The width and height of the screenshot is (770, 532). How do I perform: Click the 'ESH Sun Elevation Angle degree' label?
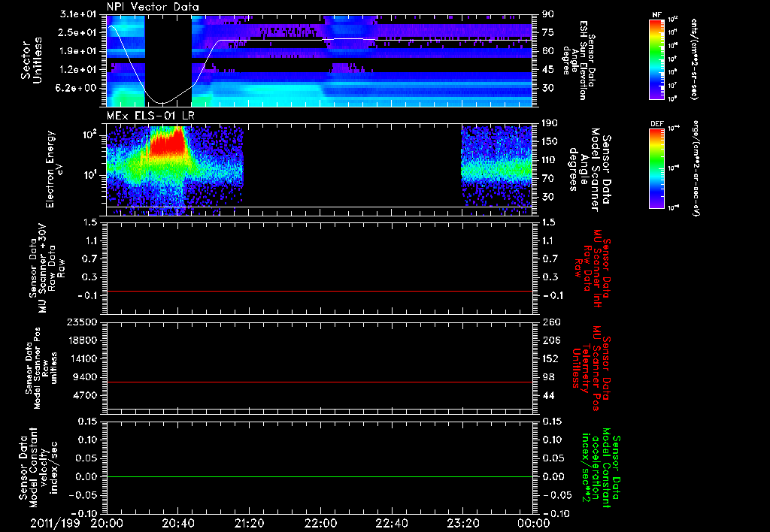pyautogui.click(x=580, y=60)
